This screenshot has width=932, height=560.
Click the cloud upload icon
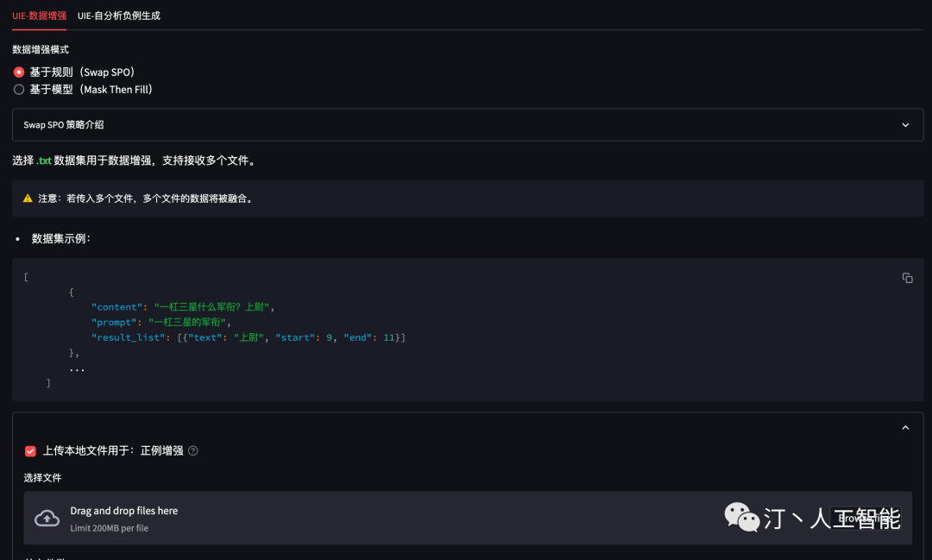tap(47, 518)
